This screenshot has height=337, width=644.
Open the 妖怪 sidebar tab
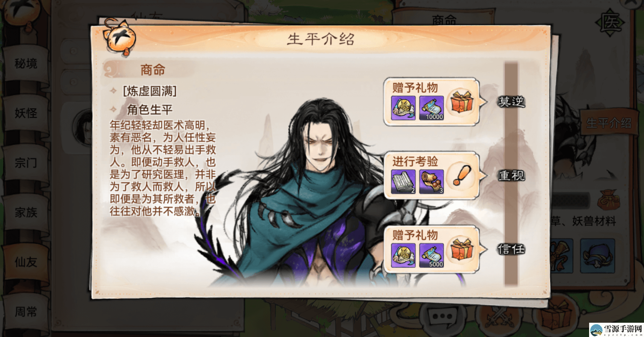click(x=26, y=113)
